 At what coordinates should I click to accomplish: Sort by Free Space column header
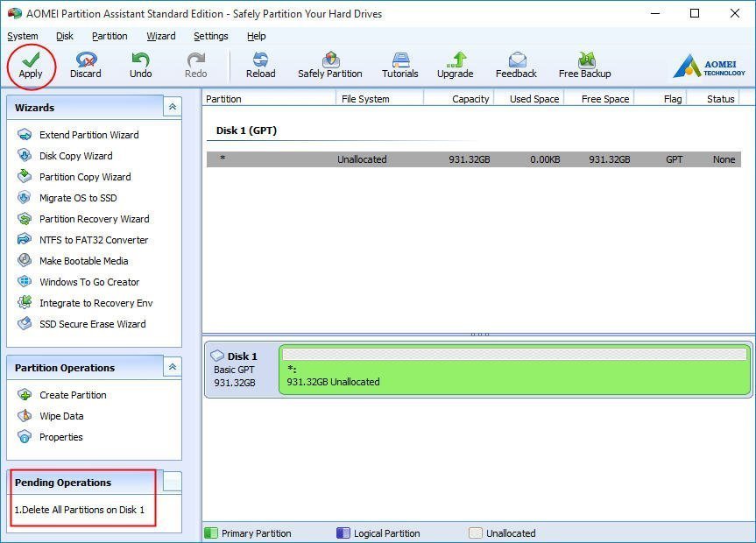click(x=599, y=99)
